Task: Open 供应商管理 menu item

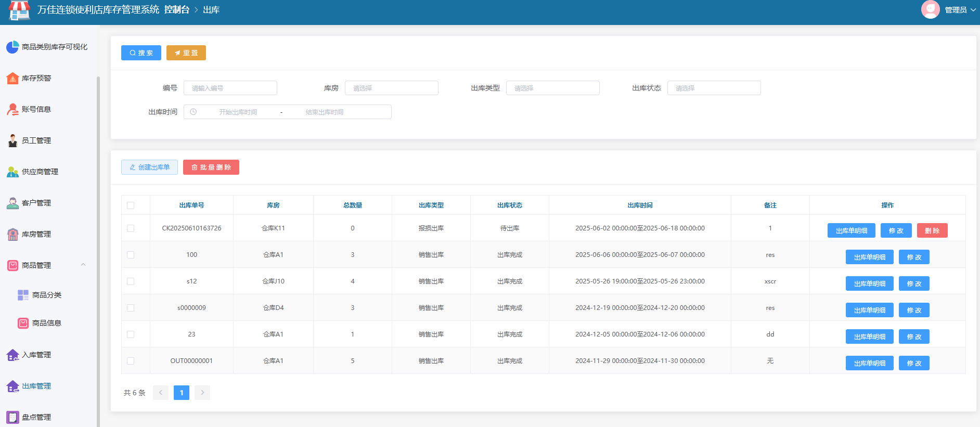Action: pyautogui.click(x=40, y=172)
